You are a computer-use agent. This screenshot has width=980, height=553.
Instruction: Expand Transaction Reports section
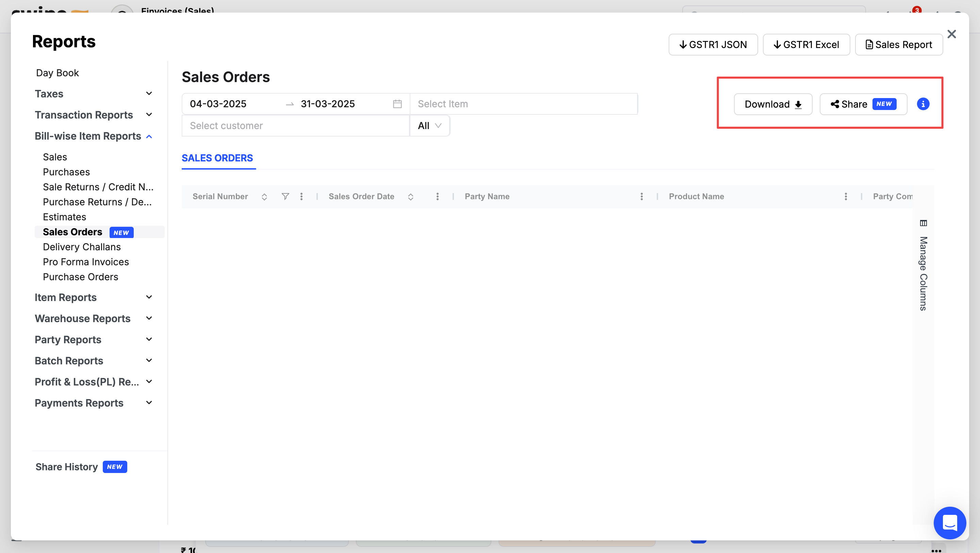pyautogui.click(x=94, y=115)
